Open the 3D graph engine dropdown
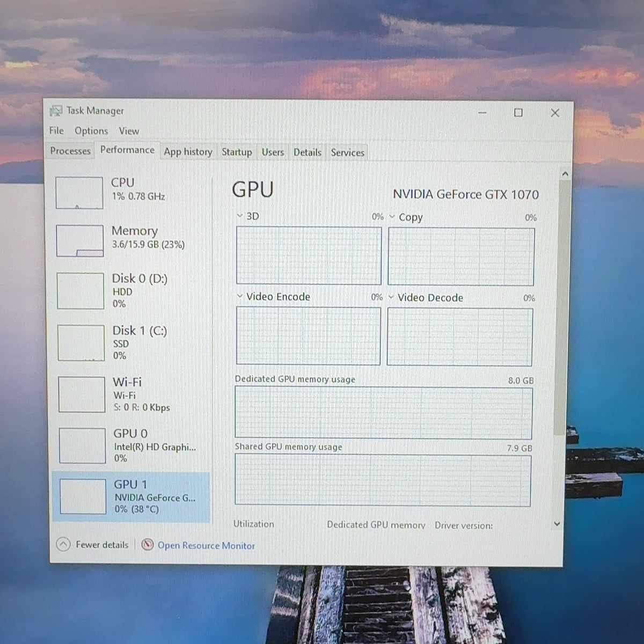Viewport: 644px width, 644px height. click(x=240, y=216)
